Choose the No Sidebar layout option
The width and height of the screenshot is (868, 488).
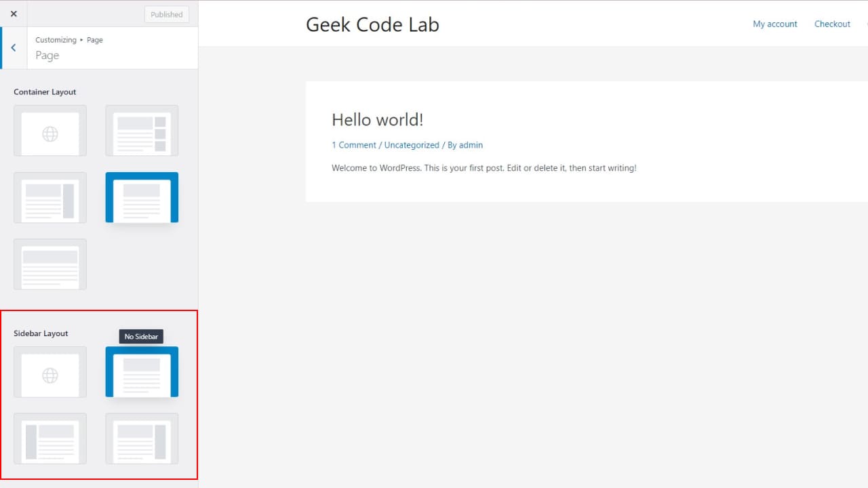click(141, 372)
